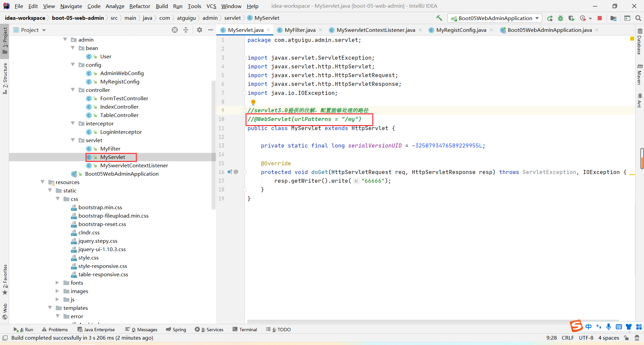Open the Refactor menu
The height and width of the screenshot is (345, 644).
[140, 6]
